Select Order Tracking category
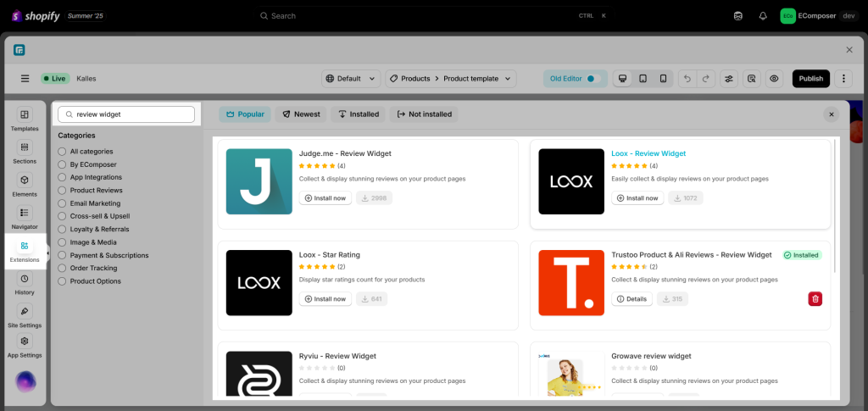Screen dimensions: 868x411 click(62, 269)
